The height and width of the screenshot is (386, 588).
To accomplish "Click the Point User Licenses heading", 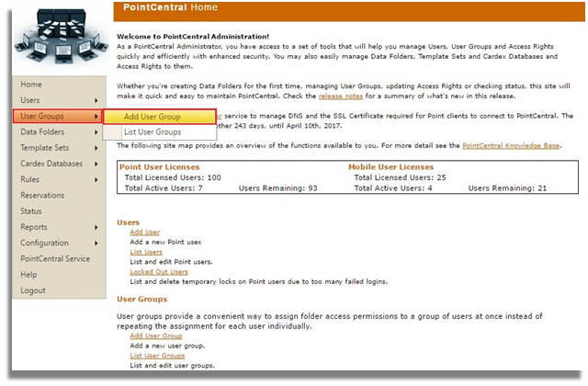I will [x=159, y=167].
